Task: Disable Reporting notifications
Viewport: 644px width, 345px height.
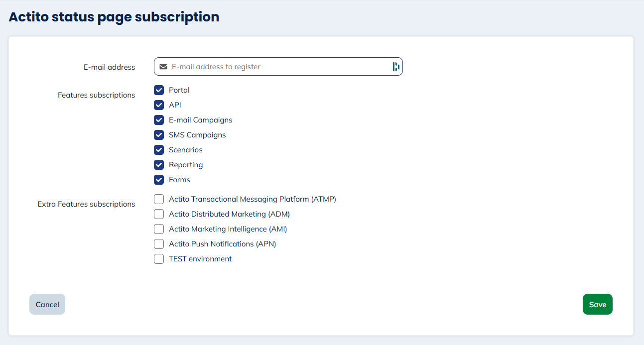Action: coord(159,165)
